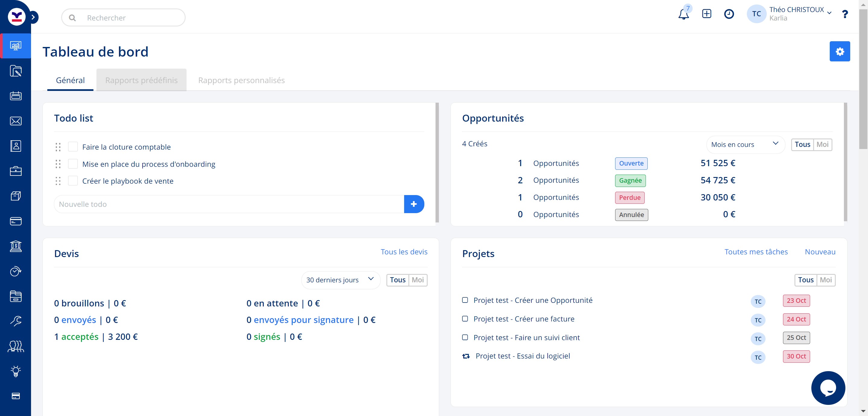
Task: Open the envelope mail icon in sidebar
Action: (x=15, y=121)
